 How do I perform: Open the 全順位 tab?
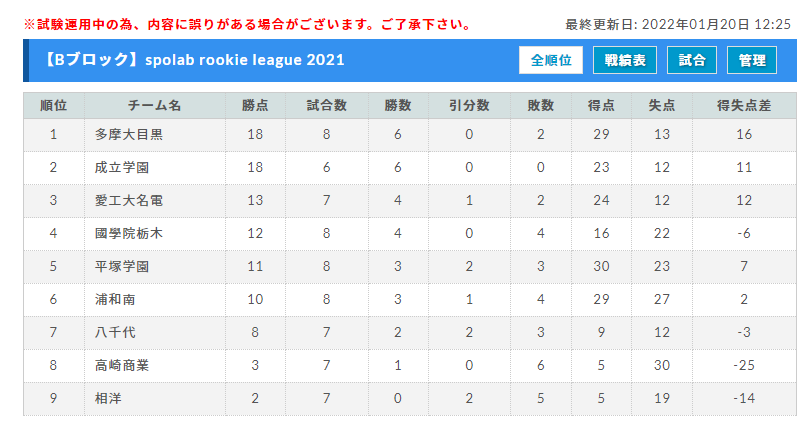pyautogui.click(x=550, y=60)
